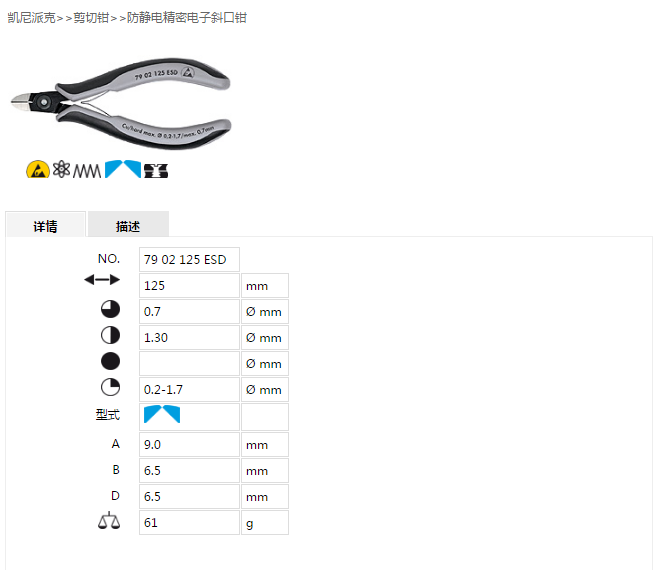Click the atom symbol icon below pliers
The image size is (658, 570).
61,169
